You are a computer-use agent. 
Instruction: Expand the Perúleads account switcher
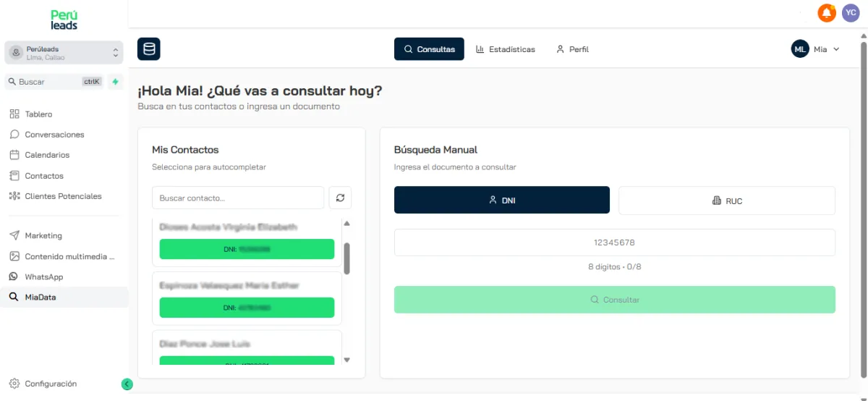click(64, 53)
